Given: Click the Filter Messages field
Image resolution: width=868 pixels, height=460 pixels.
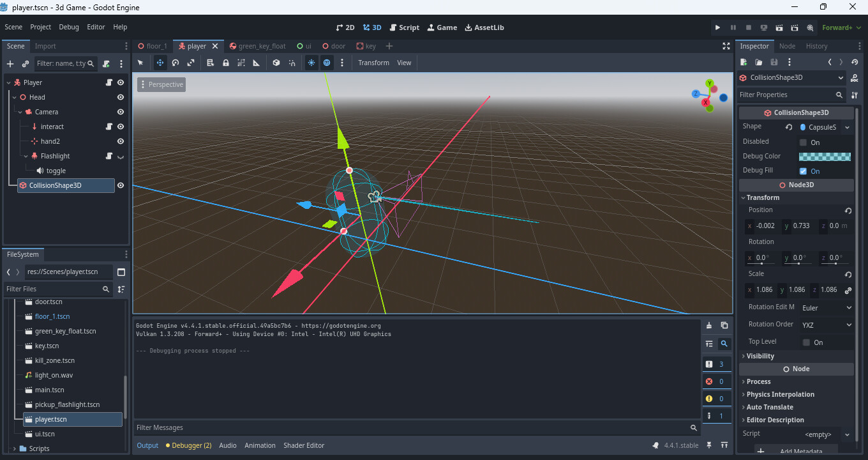Looking at the screenshot, I should pos(416,427).
